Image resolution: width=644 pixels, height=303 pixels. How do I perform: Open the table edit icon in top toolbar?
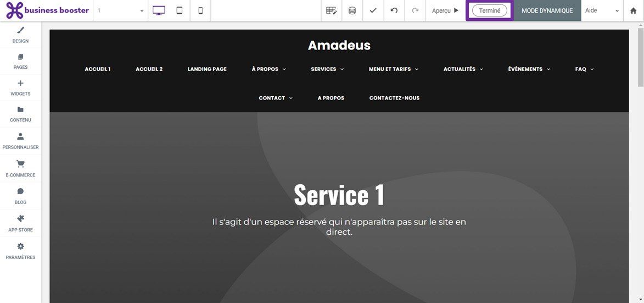tap(332, 10)
